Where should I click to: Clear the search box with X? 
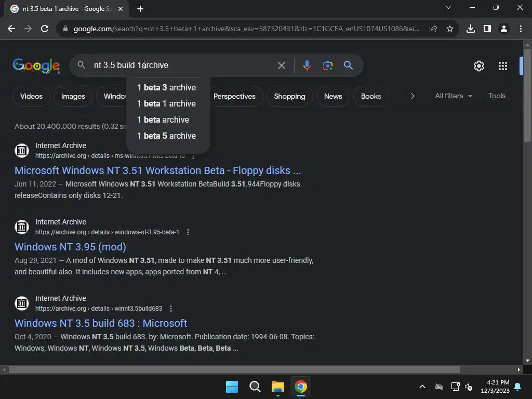[282, 65]
